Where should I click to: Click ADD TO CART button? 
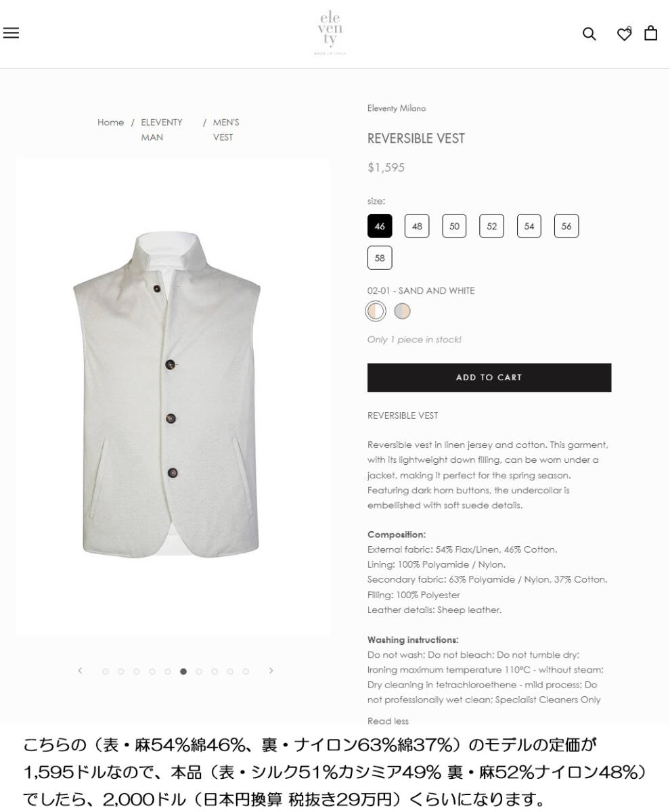pos(489,378)
